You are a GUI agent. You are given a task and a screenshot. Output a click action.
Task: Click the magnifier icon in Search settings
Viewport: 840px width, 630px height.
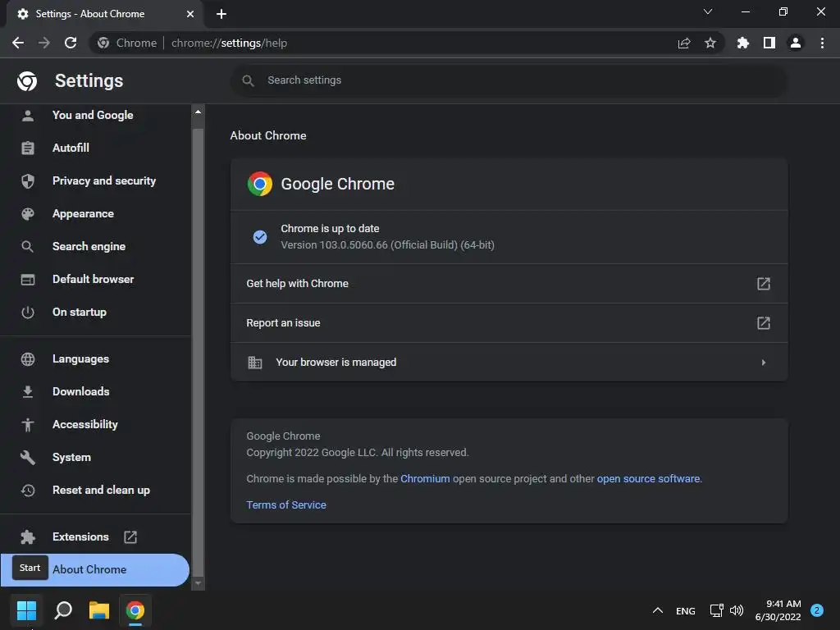pos(248,80)
